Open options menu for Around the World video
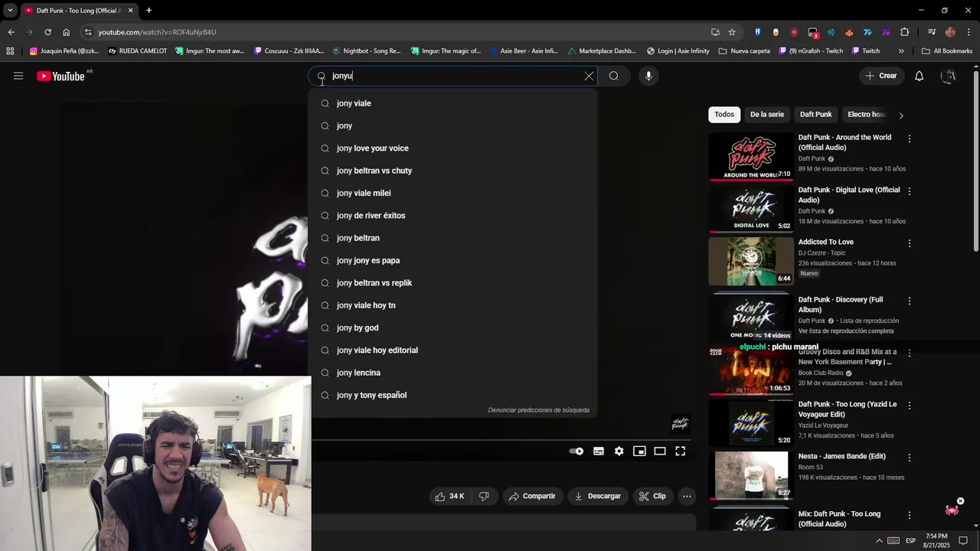This screenshot has width=980, height=551. pyautogui.click(x=910, y=139)
